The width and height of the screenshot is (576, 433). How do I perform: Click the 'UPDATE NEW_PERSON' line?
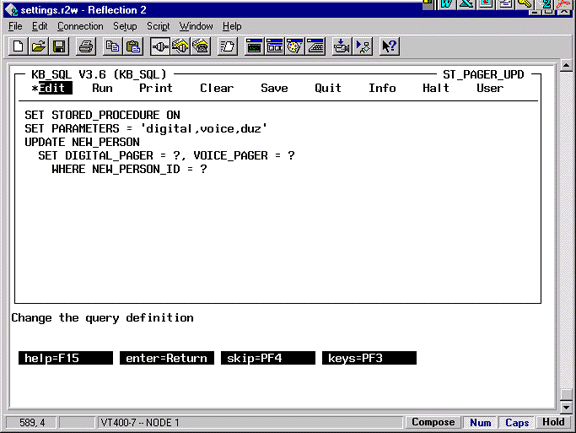click(82, 142)
